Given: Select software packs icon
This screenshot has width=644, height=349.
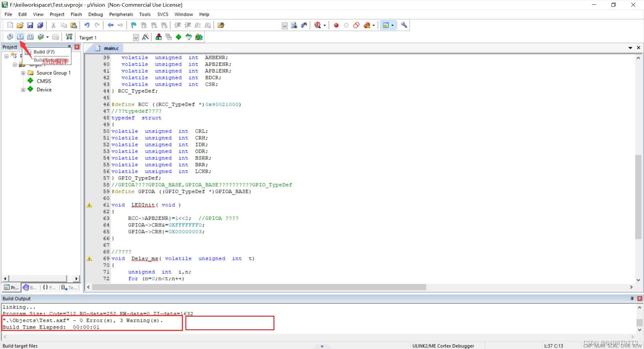Looking at the screenshot, I should coord(189,37).
